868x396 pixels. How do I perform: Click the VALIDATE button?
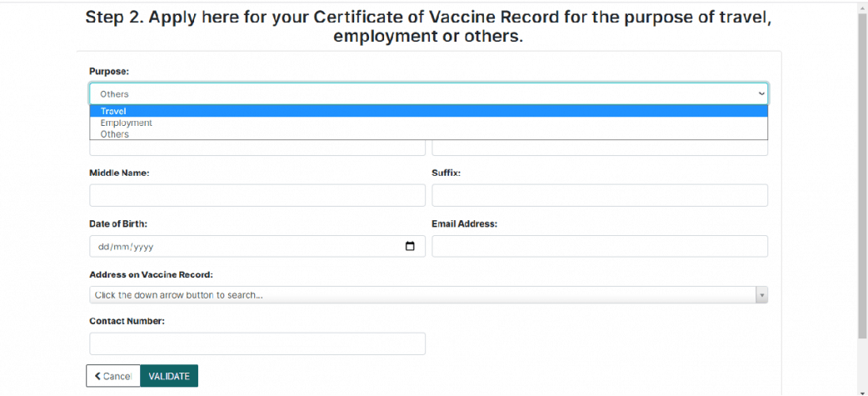click(x=169, y=376)
